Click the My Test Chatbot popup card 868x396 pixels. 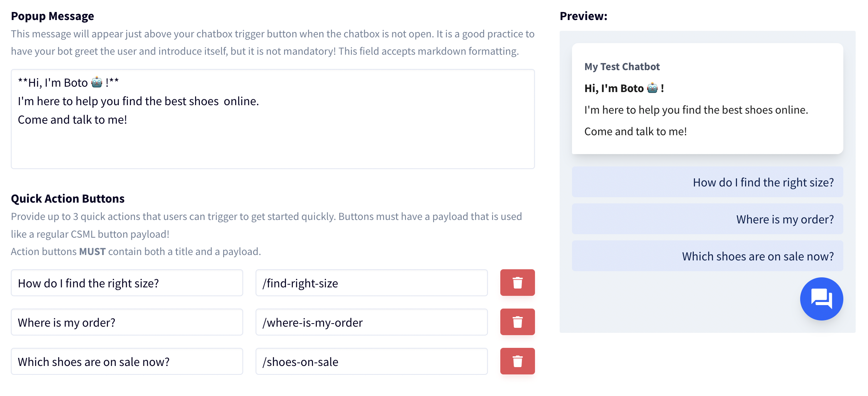pyautogui.click(x=707, y=99)
